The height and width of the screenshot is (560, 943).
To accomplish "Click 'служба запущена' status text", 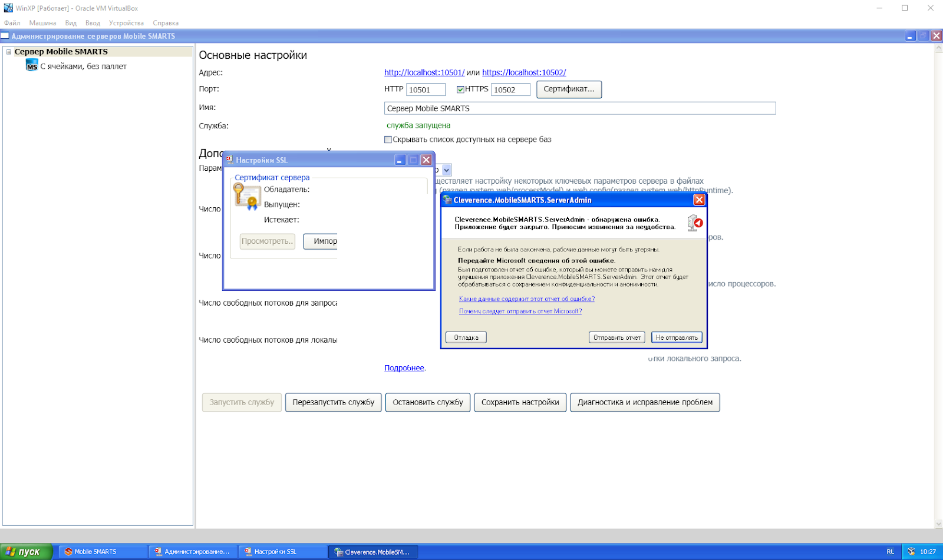I will [x=418, y=125].
